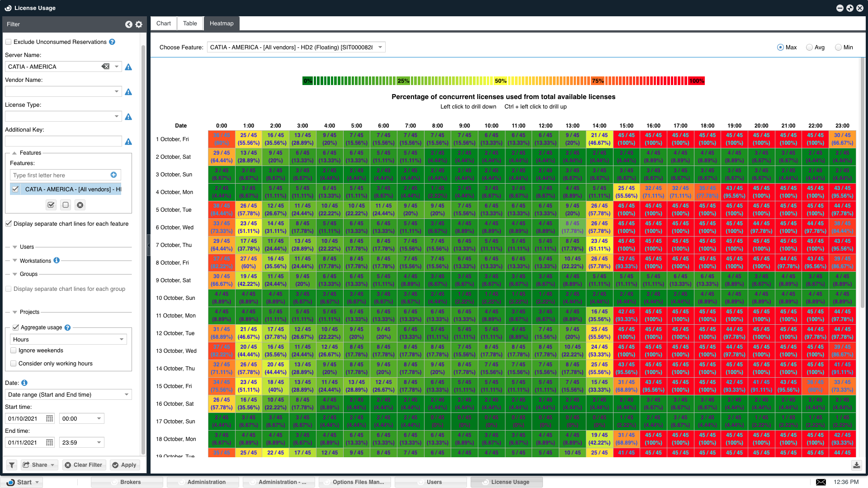The image size is (868, 488).
Task: Select the Avg radio button
Action: click(x=810, y=47)
